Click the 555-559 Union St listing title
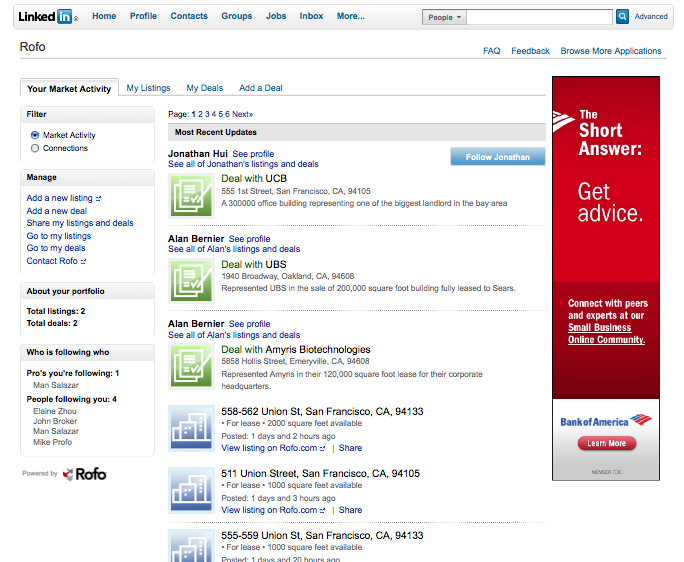 coord(322,535)
